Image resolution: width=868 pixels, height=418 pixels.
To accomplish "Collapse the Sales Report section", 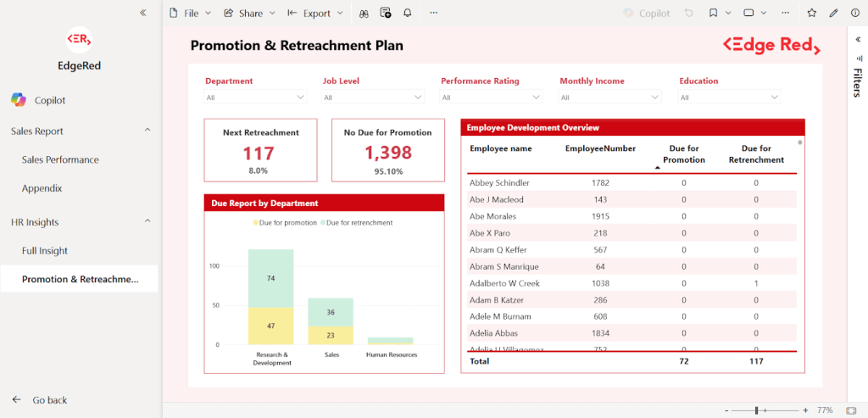I will click(x=147, y=131).
